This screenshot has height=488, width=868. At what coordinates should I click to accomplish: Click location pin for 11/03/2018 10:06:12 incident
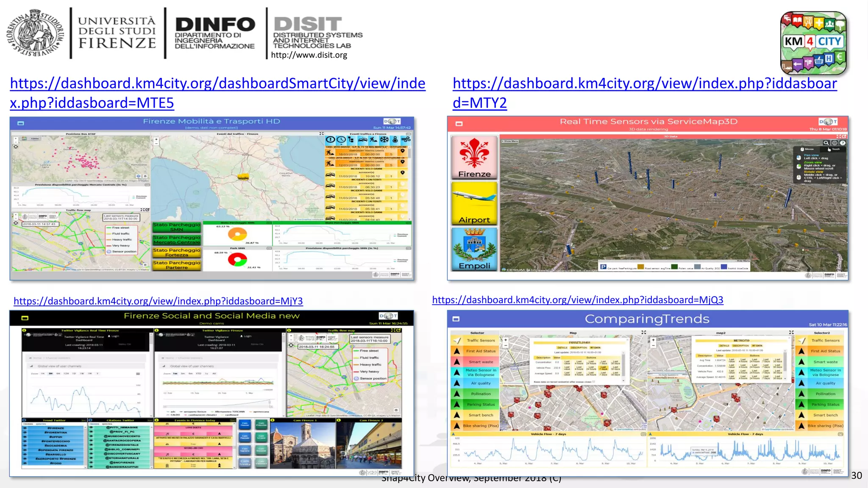click(403, 172)
